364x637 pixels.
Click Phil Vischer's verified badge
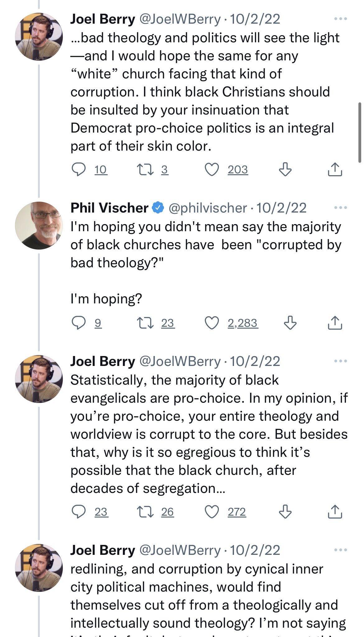coord(157,208)
